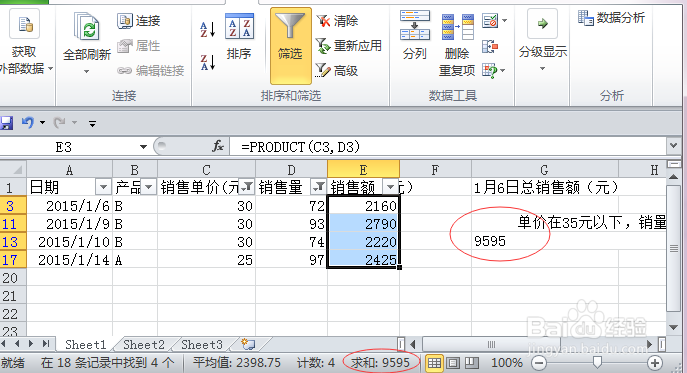Select column G header
687x373 pixels.
click(545, 170)
